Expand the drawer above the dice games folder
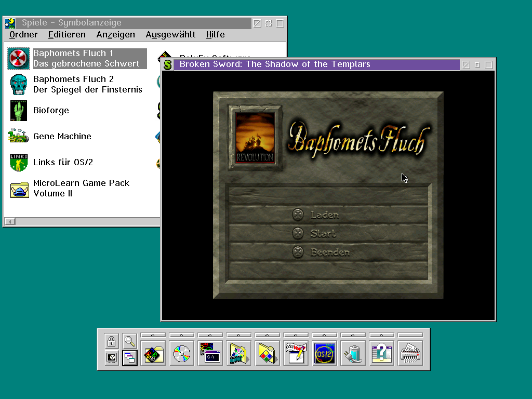 [153, 335]
